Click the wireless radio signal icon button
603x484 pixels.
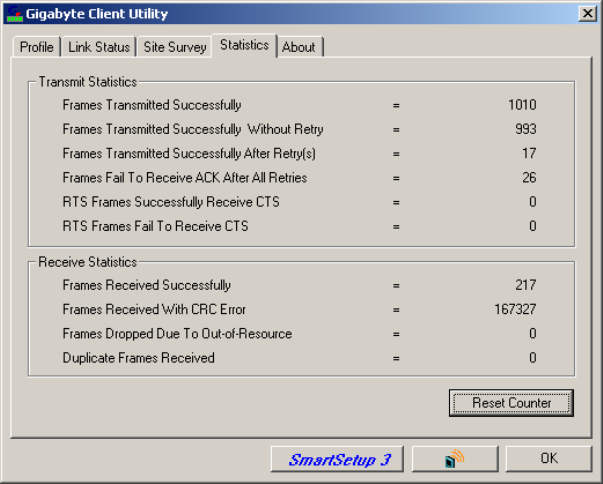click(455, 459)
